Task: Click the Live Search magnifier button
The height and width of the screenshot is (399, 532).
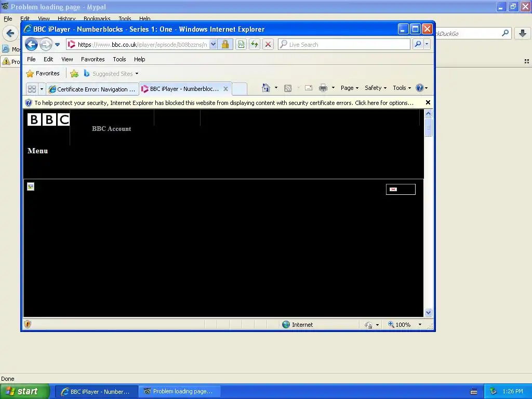Action: coord(418,44)
